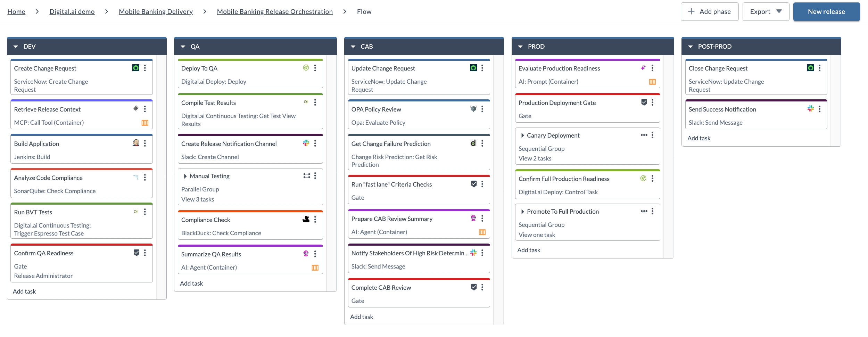The height and width of the screenshot is (337, 868).
Task: Click OPA icon on OPA Policy Review
Action: coord(473,109)
